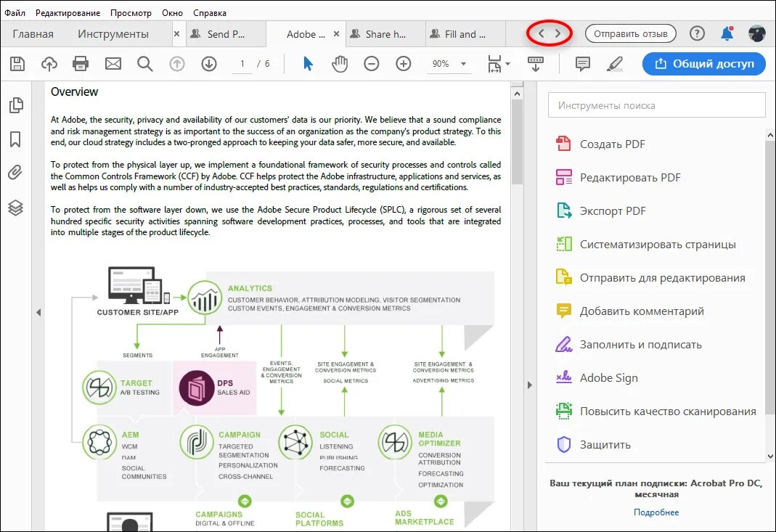Select the arrow selection tool
This screenshot has height=532, width=776.
point(308,63)
